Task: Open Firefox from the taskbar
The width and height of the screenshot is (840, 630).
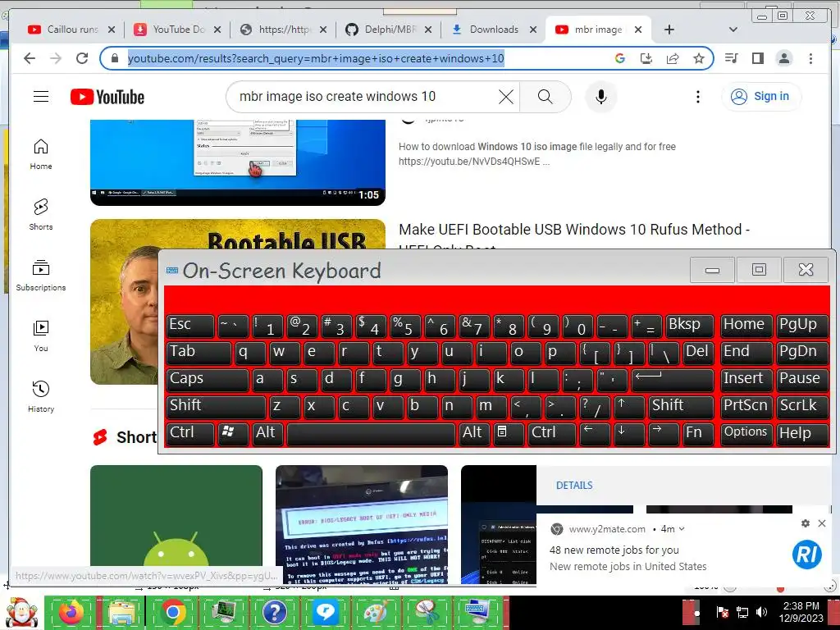Action: [x=72, y=612]
